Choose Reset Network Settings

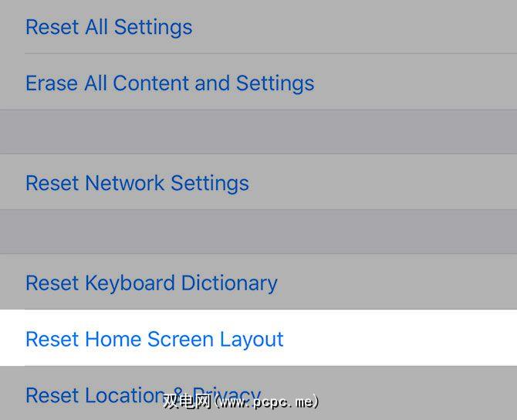pos(137,183)
